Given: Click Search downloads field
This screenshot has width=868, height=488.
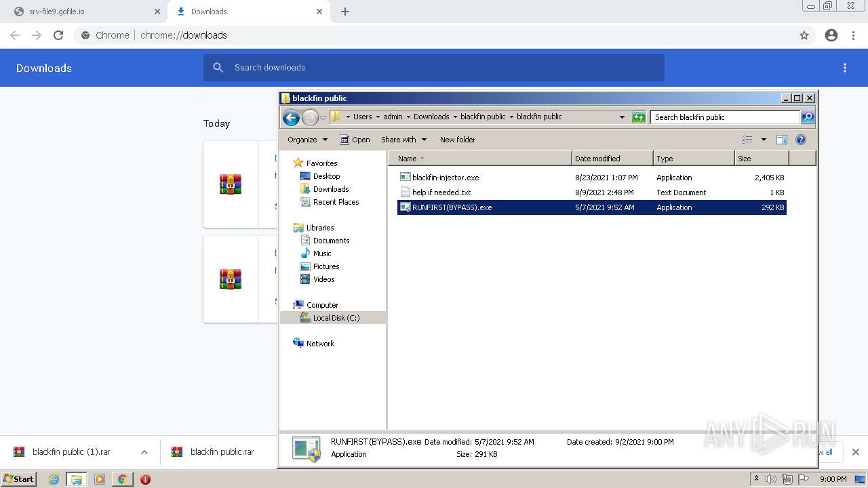Looking at the screenshot, I should pos(434,68).
